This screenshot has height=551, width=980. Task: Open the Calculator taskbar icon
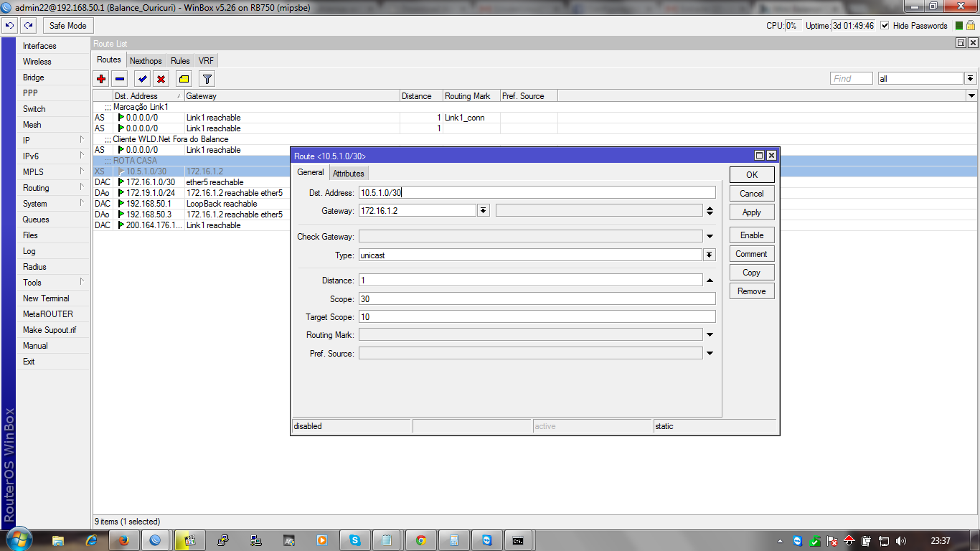(454, 540)
